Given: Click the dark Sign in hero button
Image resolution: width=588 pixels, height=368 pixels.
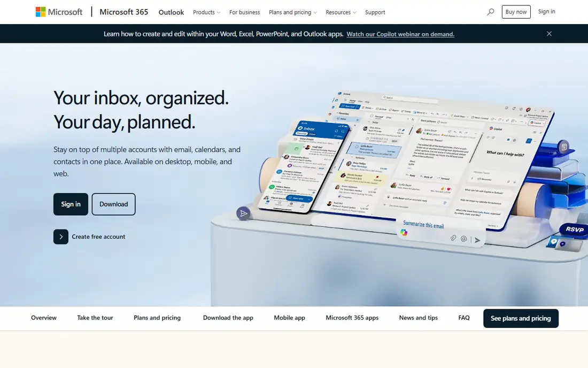Looking at the screenshot, I should (71, 204).
